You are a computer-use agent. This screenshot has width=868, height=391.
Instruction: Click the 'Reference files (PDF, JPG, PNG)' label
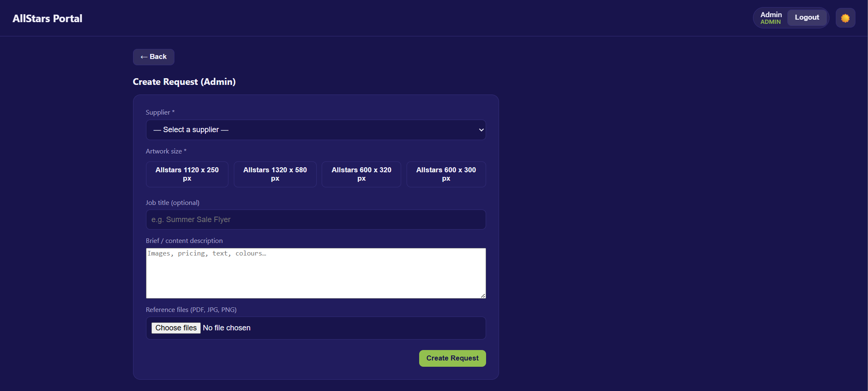pos(191,310)
